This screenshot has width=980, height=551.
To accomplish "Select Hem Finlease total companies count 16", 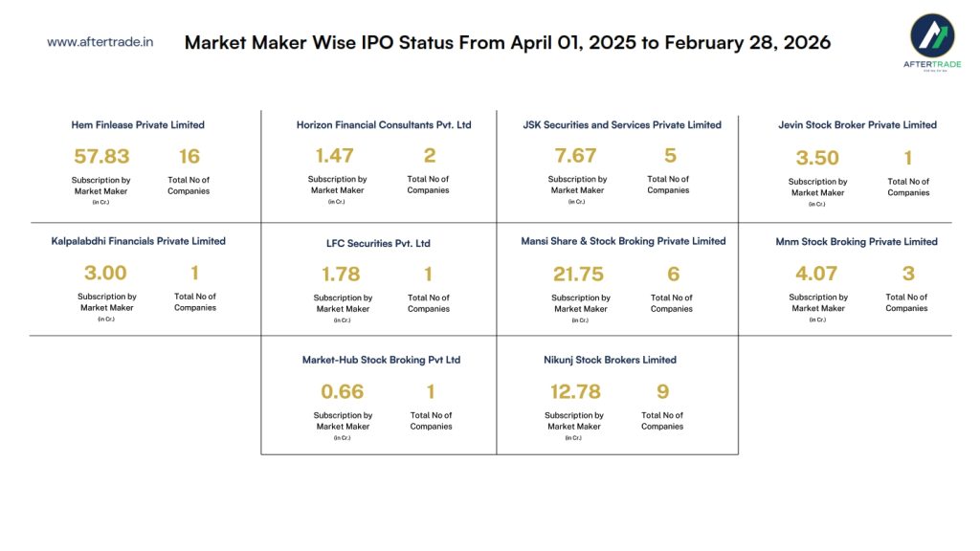I will (189, 156).
